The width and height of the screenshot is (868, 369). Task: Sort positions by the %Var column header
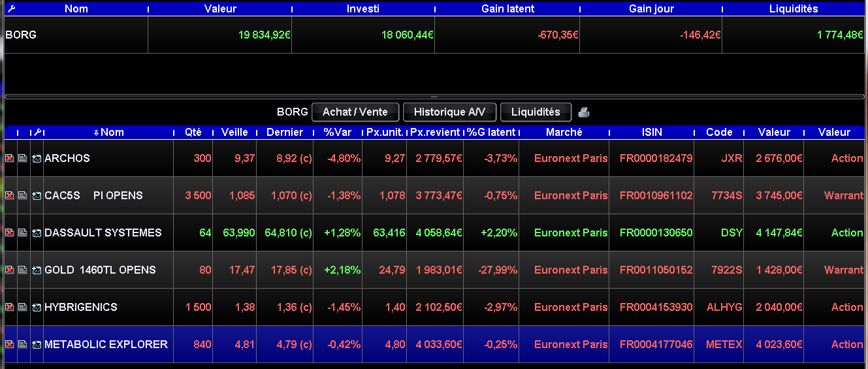point(338,132)
